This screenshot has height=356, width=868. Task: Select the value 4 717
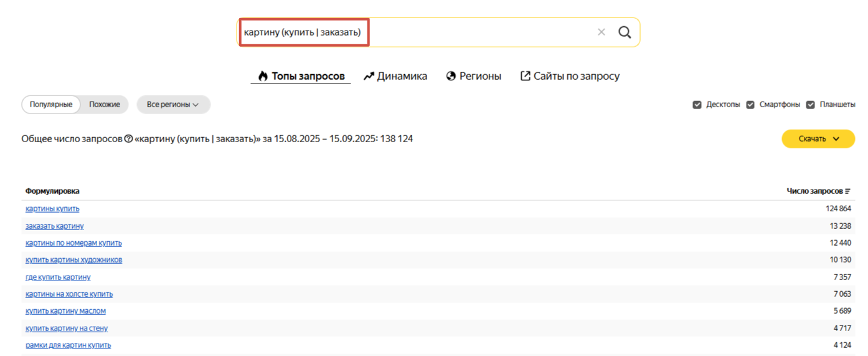tap(842, 328)
